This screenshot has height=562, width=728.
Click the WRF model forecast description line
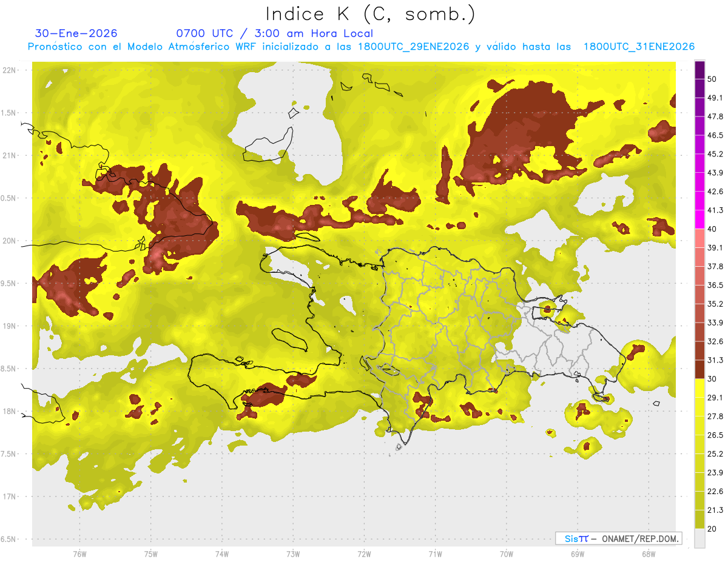coord(361,47)
